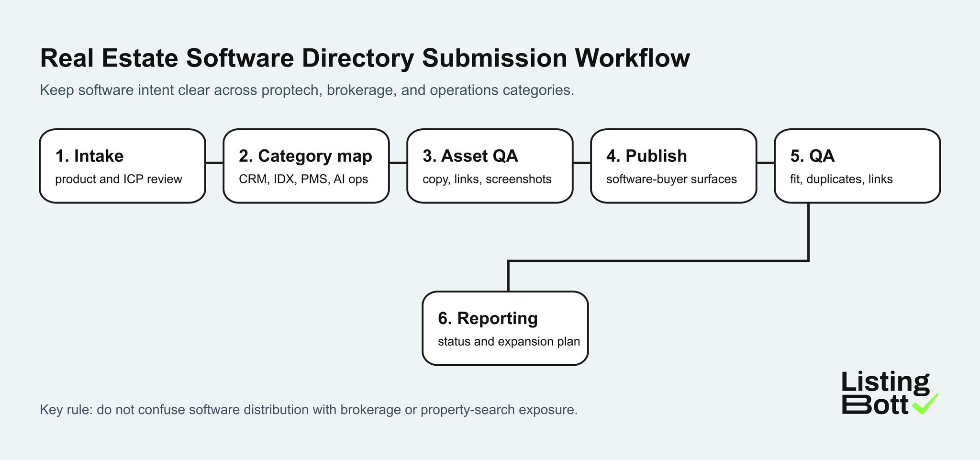The image size is (980, 460).
Task: Select the '1. Intake' step heading
Action: (x=89, y=156)
